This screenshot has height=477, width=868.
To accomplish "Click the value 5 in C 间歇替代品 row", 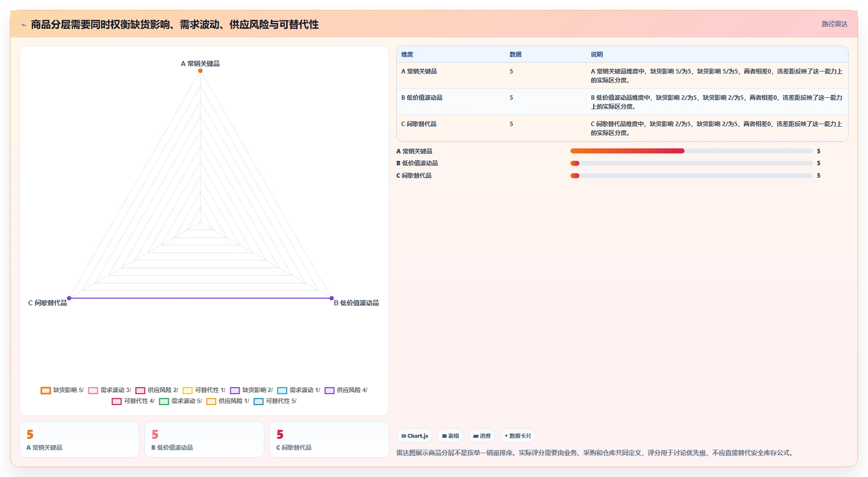I will pyautogui.click(x=511, y=124).
